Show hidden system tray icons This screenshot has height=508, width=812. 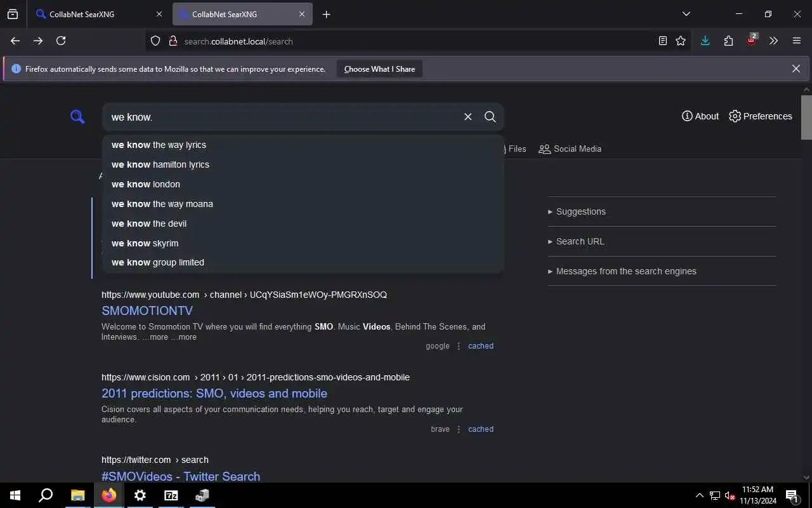700,495
